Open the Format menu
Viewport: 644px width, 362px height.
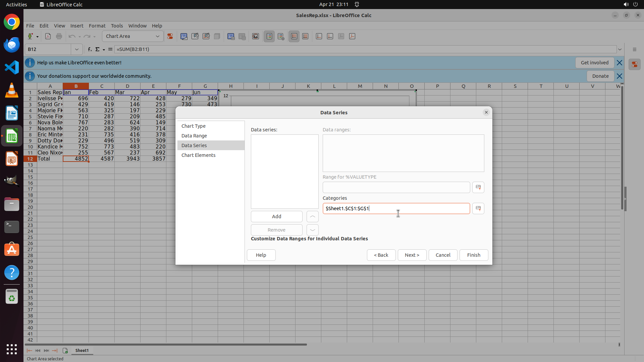97,26
